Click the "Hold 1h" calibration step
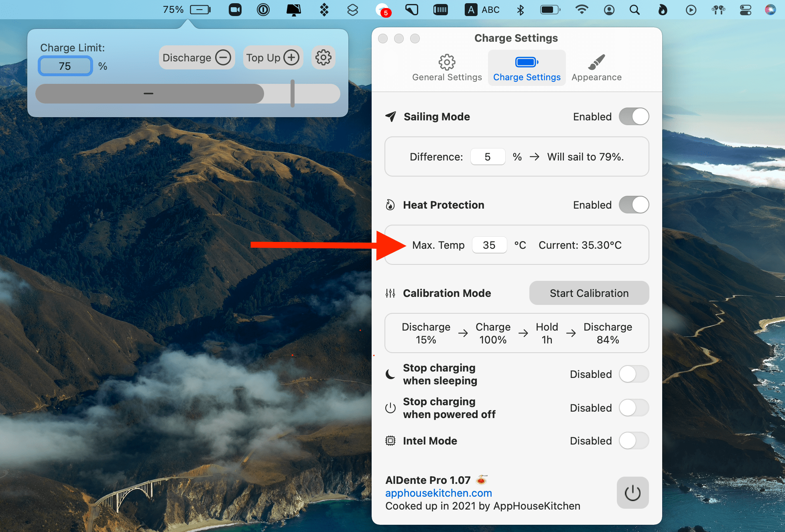This screenshot has height=532, width=785. (x=547, y=333)
